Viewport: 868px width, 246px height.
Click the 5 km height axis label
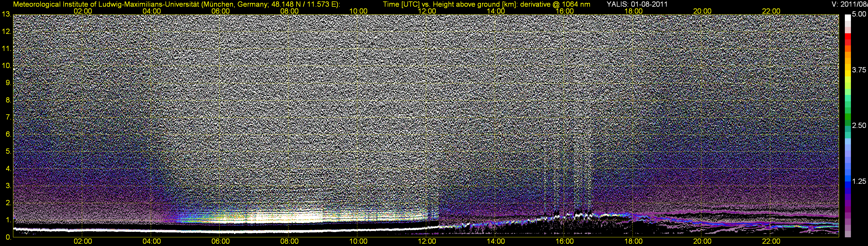tap(9, 151)
